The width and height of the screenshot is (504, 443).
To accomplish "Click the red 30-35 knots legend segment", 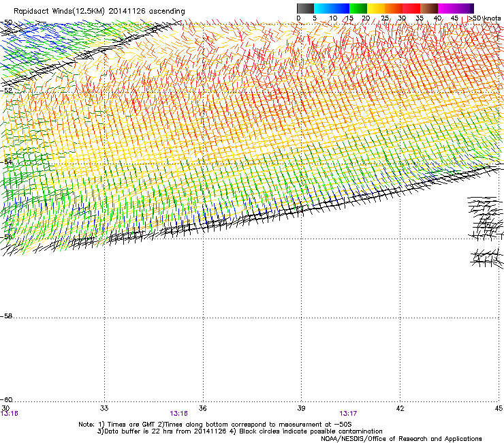I will coord(411,8).
